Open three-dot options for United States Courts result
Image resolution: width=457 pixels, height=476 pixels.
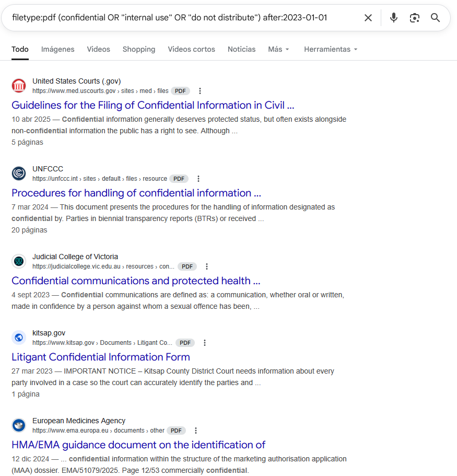[200, 91]
